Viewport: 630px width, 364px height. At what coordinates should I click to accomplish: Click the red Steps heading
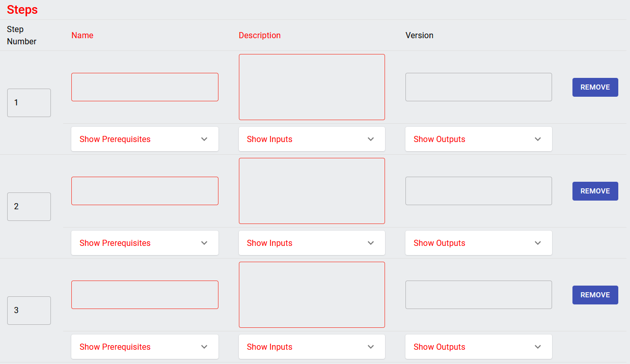[22, 10]
